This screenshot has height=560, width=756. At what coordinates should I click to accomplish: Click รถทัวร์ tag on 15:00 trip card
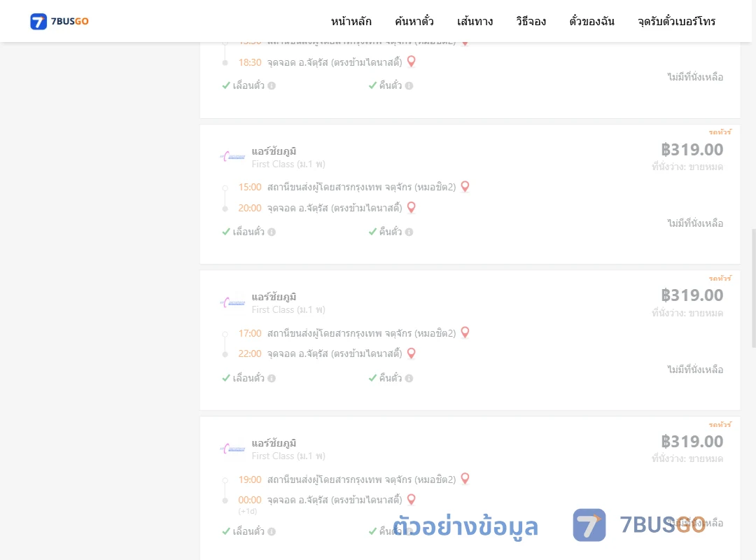click(720, 132)
